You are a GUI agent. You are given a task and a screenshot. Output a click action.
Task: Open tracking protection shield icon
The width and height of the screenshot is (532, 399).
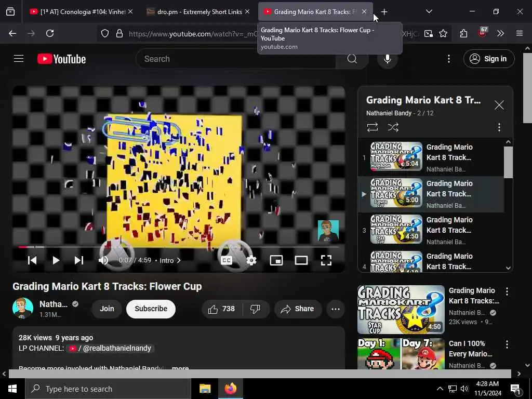(x=105, y=33)
